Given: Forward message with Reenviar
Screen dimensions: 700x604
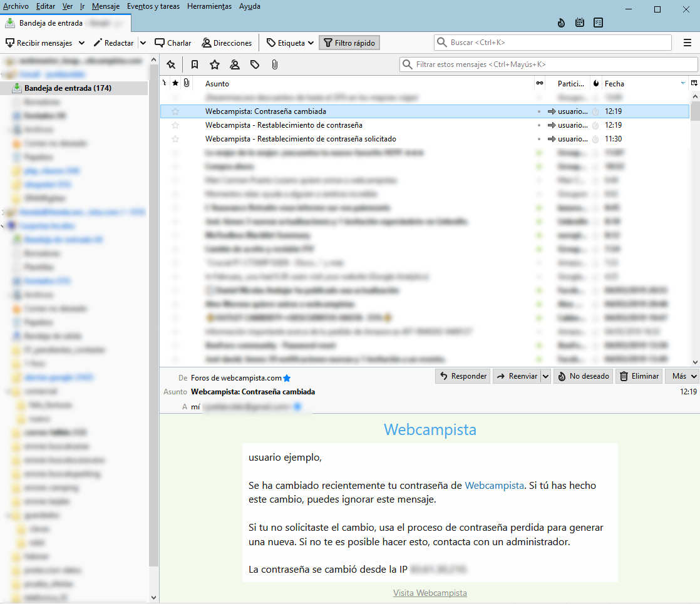Looking at the screenshot, I should click(517, 376).
